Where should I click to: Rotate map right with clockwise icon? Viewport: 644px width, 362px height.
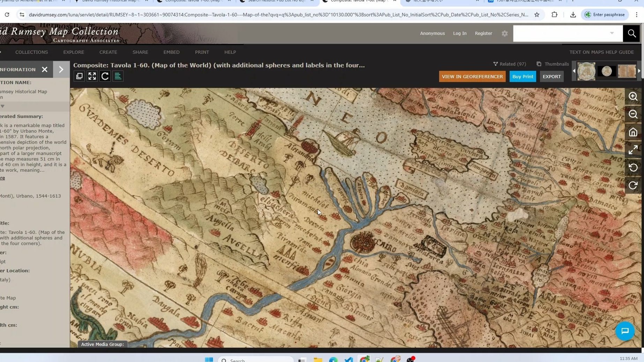[633, 185]
